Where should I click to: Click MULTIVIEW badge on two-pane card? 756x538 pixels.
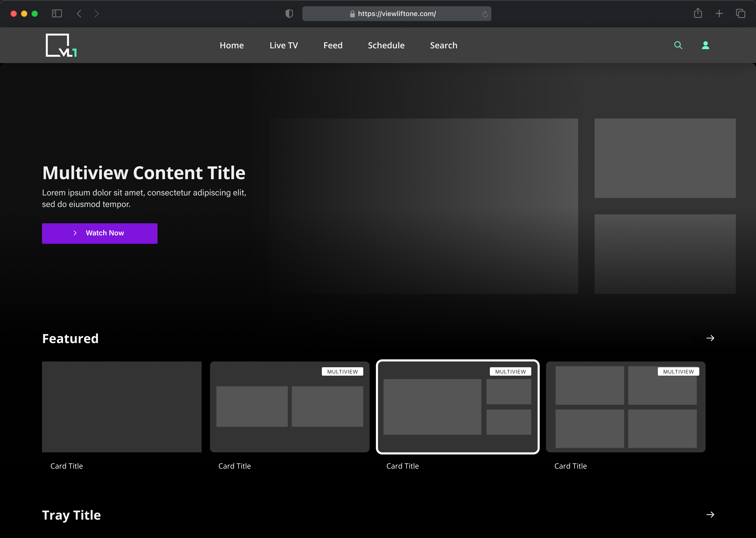pyautogui.click(x=342, y=372)
